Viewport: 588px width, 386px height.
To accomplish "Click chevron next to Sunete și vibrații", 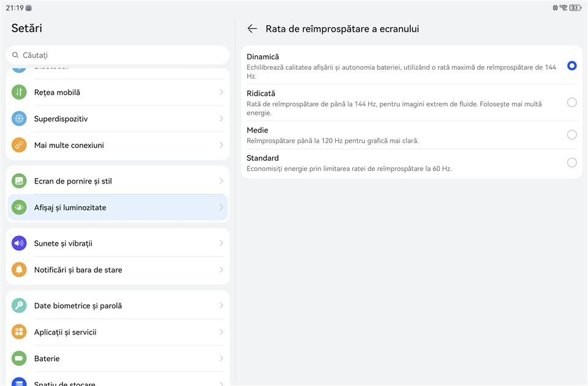I will coord(221,243).
